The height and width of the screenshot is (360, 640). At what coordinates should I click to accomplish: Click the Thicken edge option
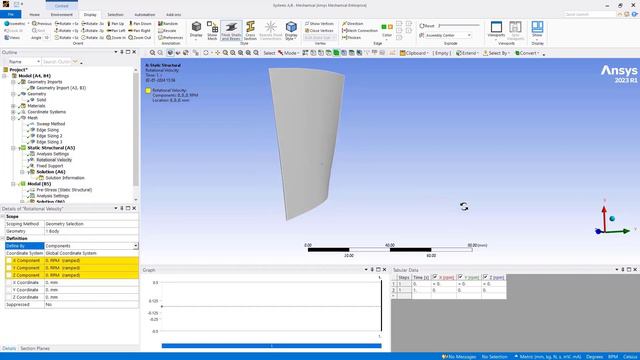351,38
